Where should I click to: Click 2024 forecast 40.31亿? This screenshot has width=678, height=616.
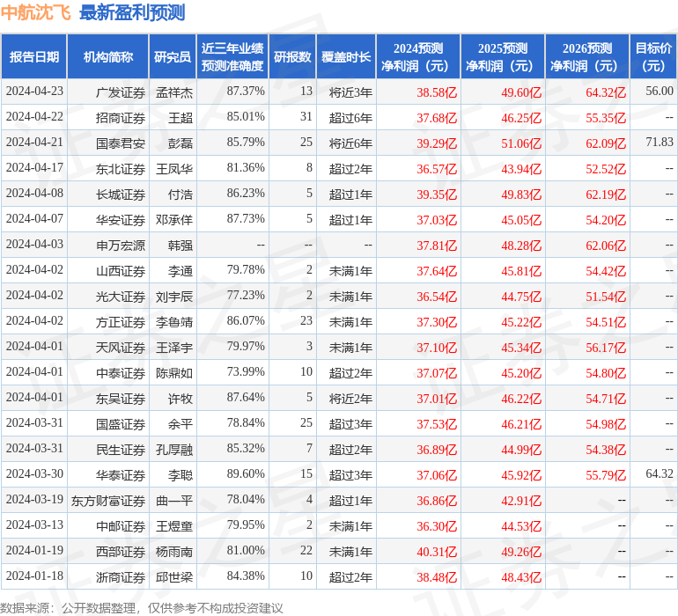(437, 552)
